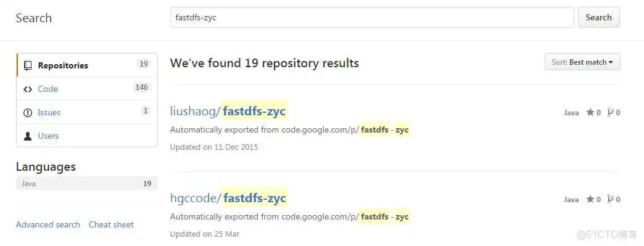Open the Advanced search link
Image resolution: width=644 pixels, height=246 pixels.
tap(48, 224)
